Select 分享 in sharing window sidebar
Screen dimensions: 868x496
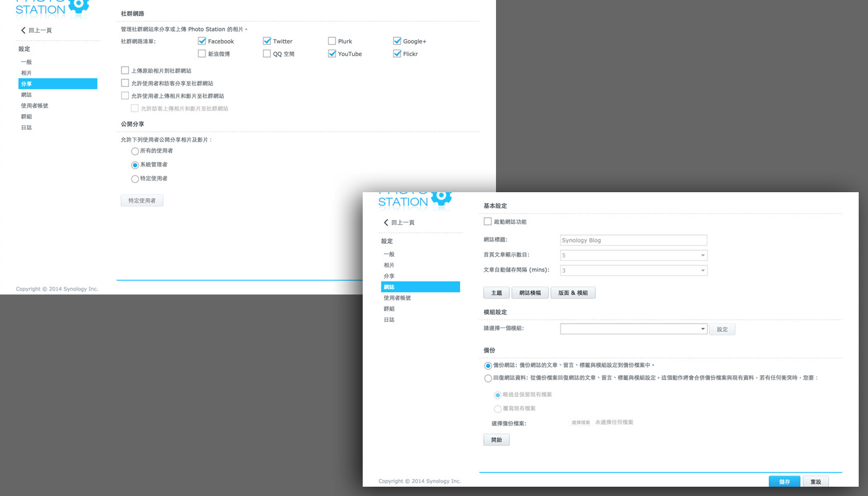pos(58,84)
